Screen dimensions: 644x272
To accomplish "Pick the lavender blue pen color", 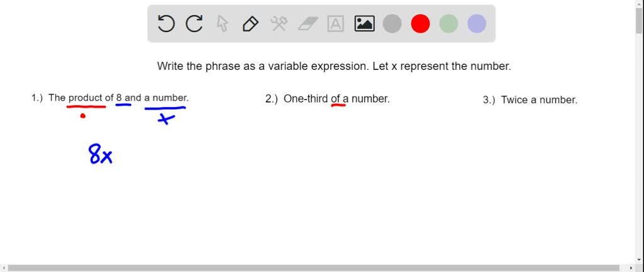I will click(x=477, y=24).
